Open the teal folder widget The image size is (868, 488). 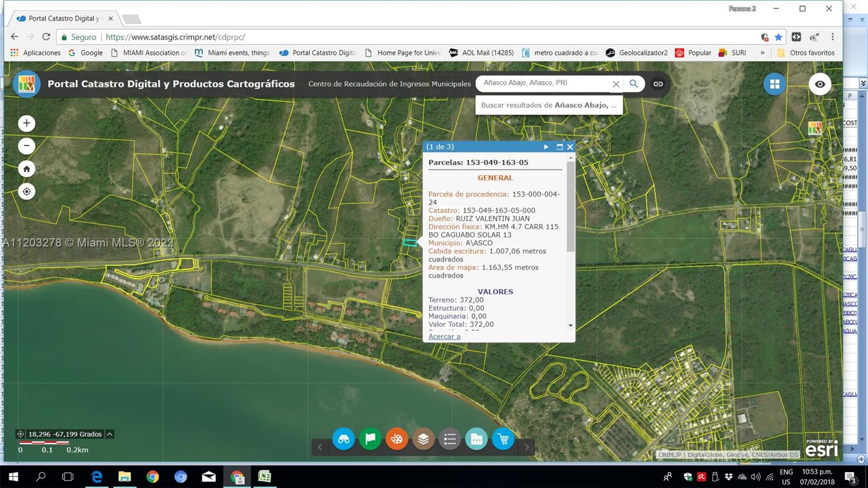[476, 439]
